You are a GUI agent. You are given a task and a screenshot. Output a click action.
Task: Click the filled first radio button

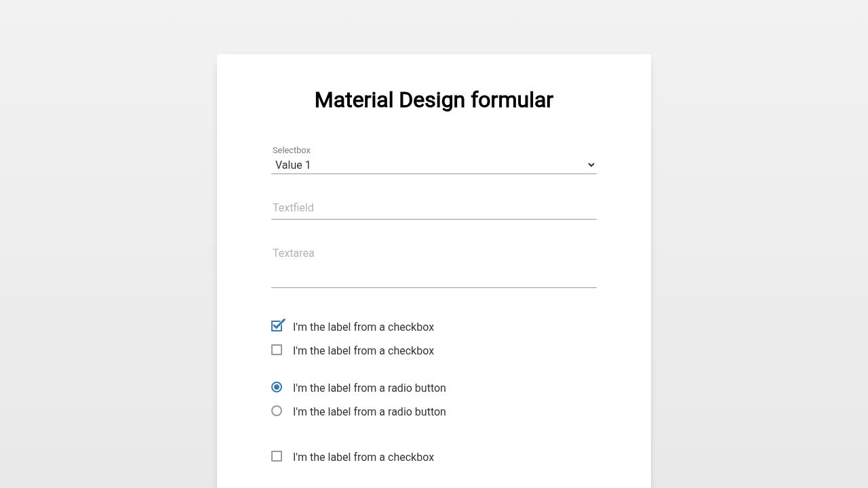tap(277, 387)
